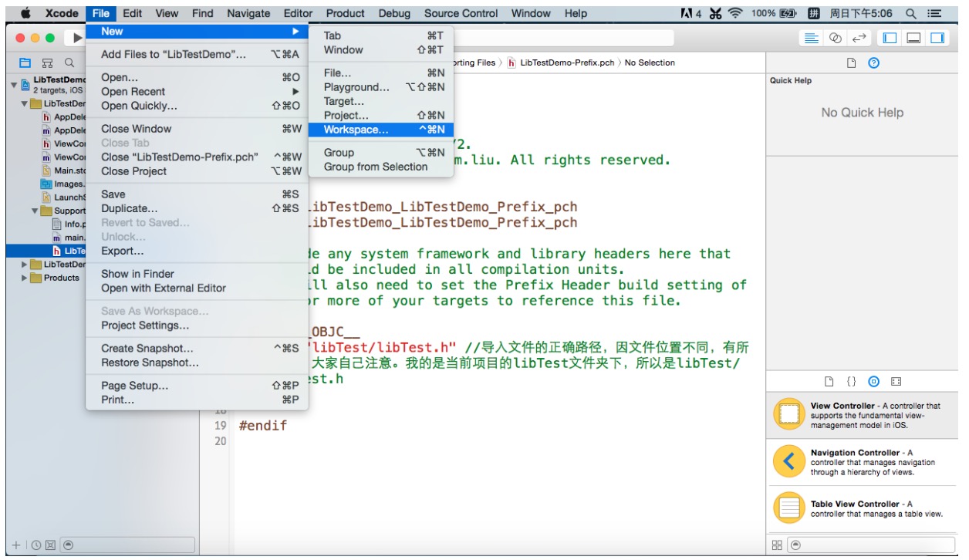Screen dimensions: 969x560
Task: Click the plus add button in navigator footer
Action: coord(16,545)
